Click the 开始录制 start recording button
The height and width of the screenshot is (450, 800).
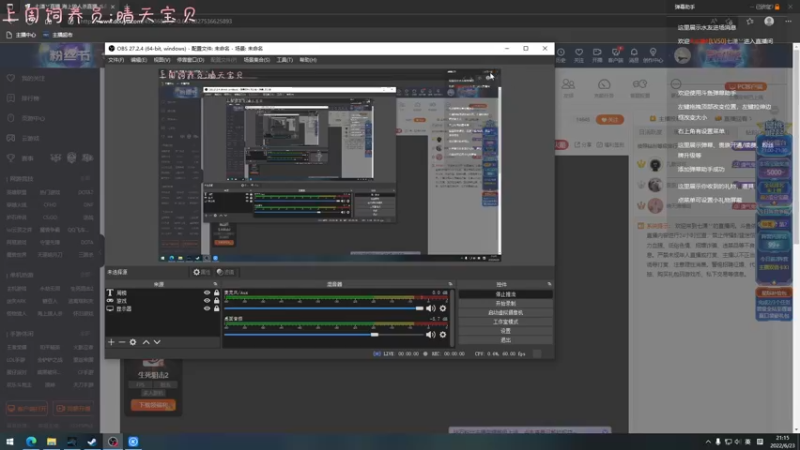pos(506,304)
